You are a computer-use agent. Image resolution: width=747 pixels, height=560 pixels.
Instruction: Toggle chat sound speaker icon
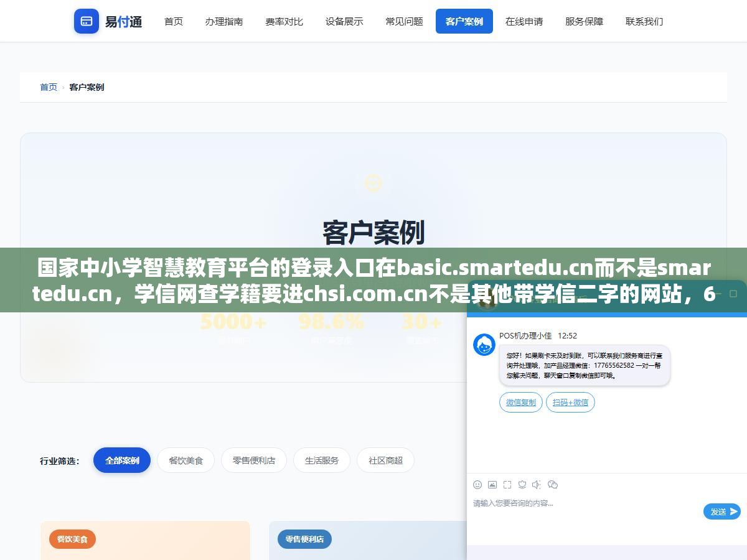pyautogui.click(x=537, y=485)
